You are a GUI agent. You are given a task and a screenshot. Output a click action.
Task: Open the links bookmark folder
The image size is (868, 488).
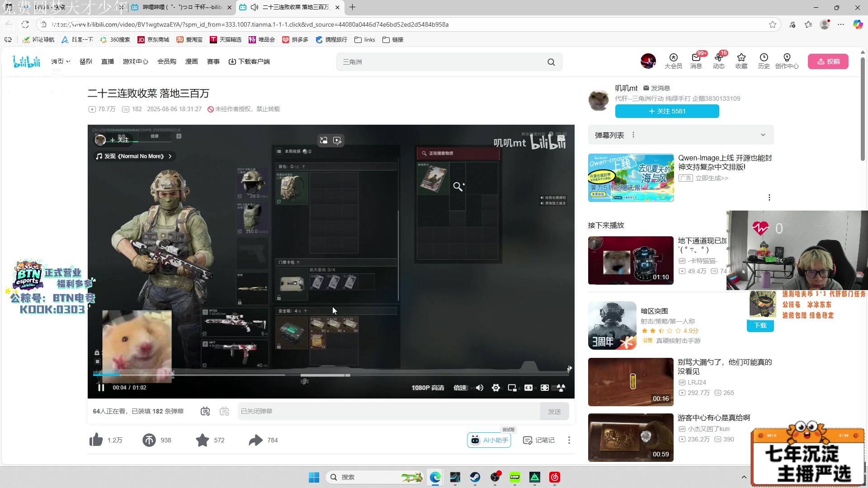pyautogui.click(x=365, y=40)
